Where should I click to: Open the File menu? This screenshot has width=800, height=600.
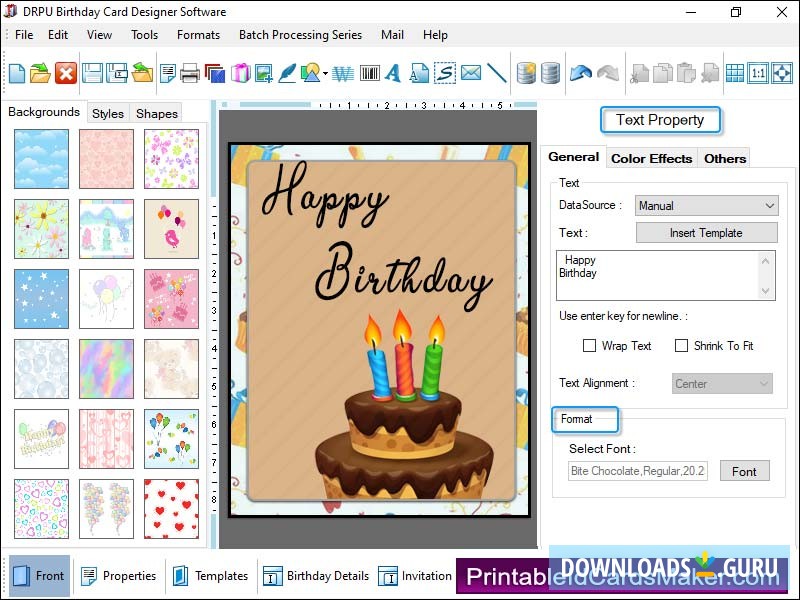(x=24, y=35)
